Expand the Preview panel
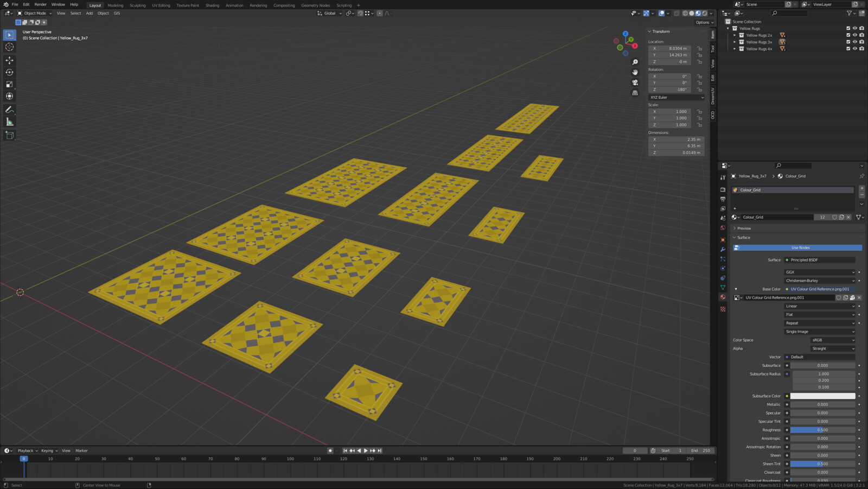868x489 pixels. 744,228
